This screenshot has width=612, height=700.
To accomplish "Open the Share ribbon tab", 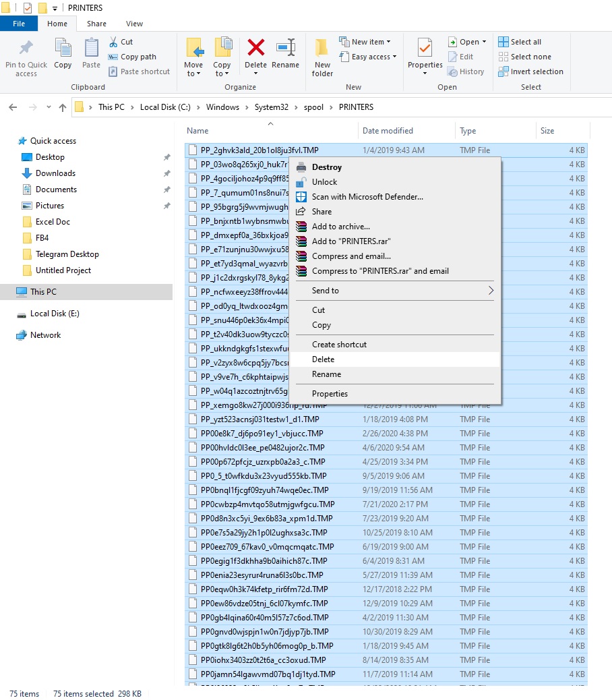I will [96, 23].
